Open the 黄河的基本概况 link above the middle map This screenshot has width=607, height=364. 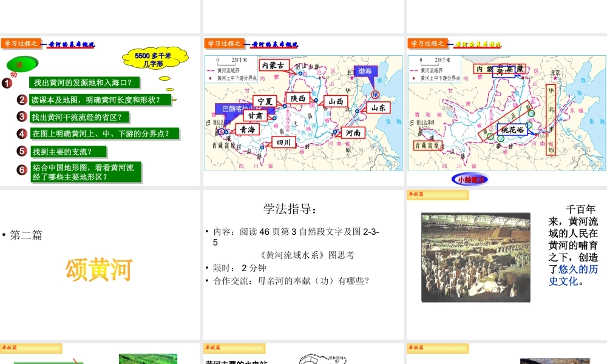click(x=274, y=45)
